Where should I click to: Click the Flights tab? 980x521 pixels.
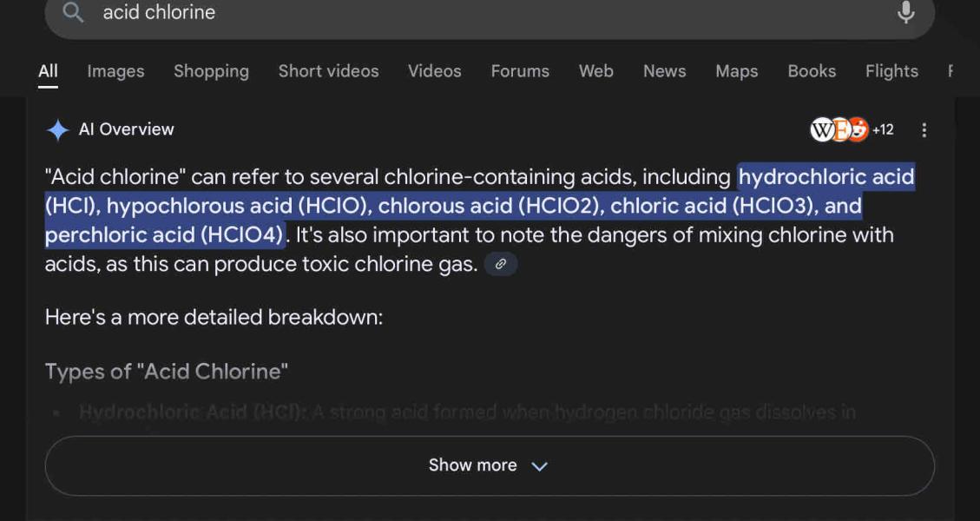click(891, 71)
